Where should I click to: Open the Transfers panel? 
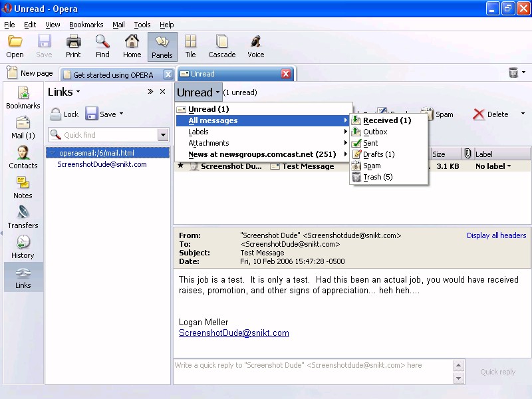(x=23, y=217)
